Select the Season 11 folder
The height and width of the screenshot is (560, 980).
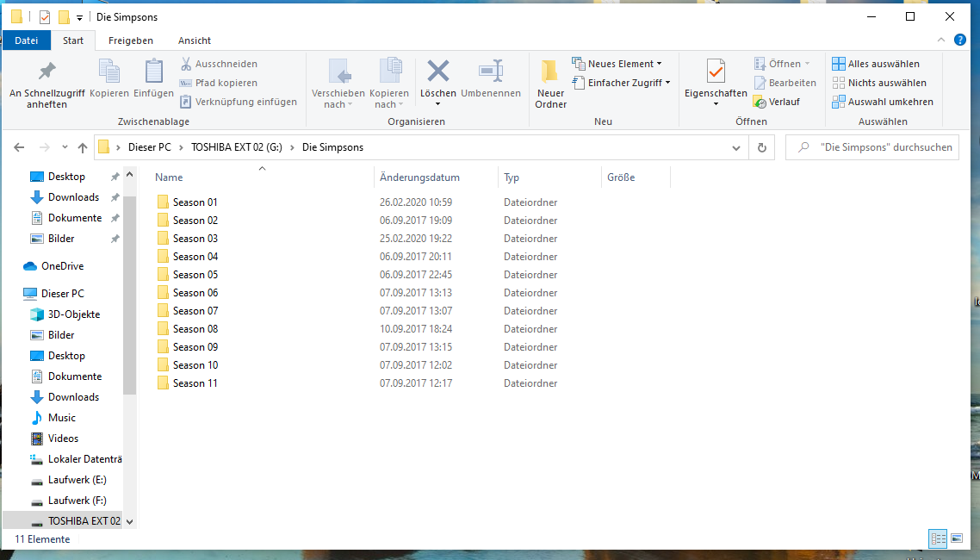[195, 383]
